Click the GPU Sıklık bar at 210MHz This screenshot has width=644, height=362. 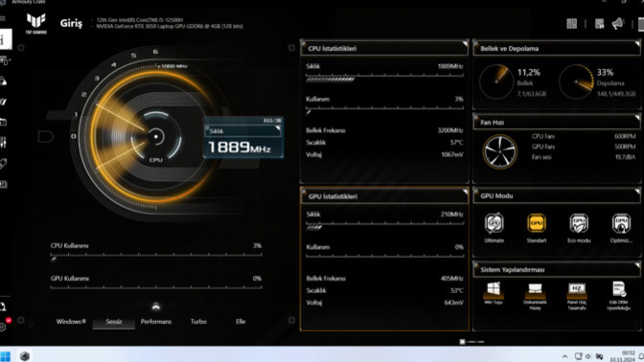pyautogui.click(x=384, y=225)
